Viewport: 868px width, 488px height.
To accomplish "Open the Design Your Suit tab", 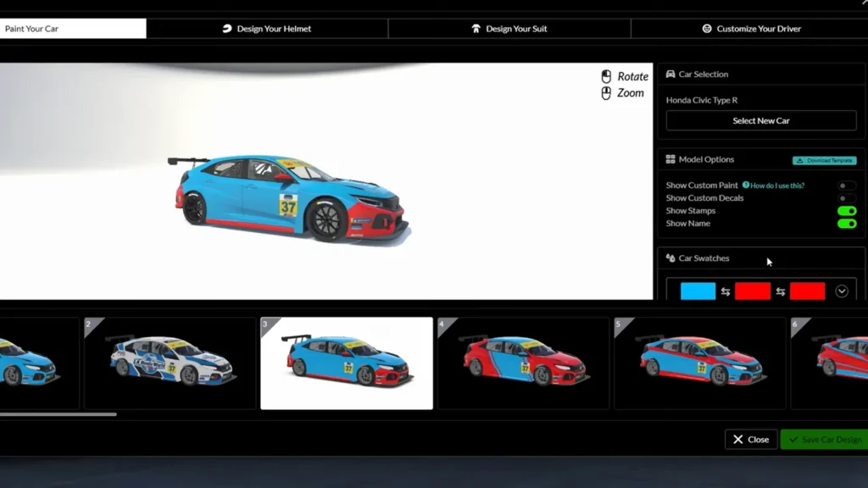I will coord(509,29).
